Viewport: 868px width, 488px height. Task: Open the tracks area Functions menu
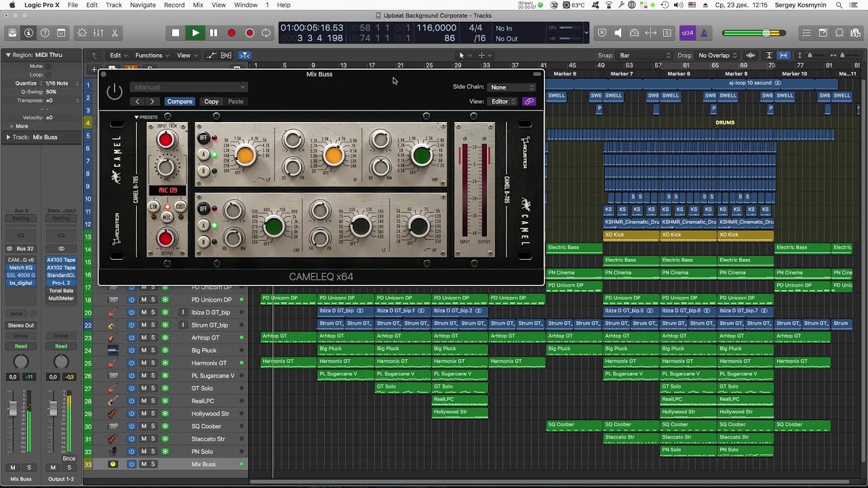click(x=152, y=56)
